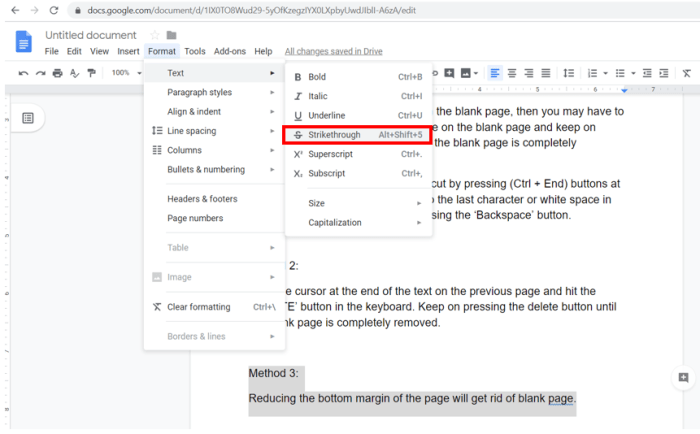Select Subscript in Text submenu
This screenshot has width=700, height=434.
(x=358, y=173)
